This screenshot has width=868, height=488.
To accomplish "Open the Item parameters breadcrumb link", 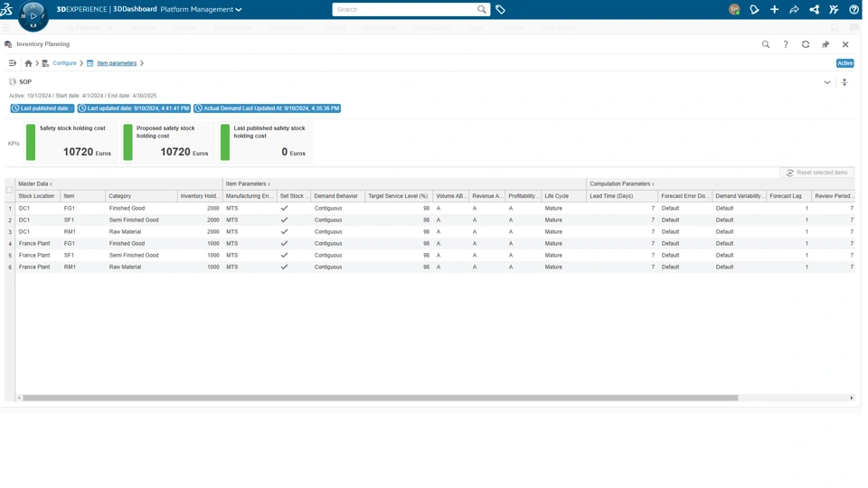I will pyautogui.click(x=117, y=63).
